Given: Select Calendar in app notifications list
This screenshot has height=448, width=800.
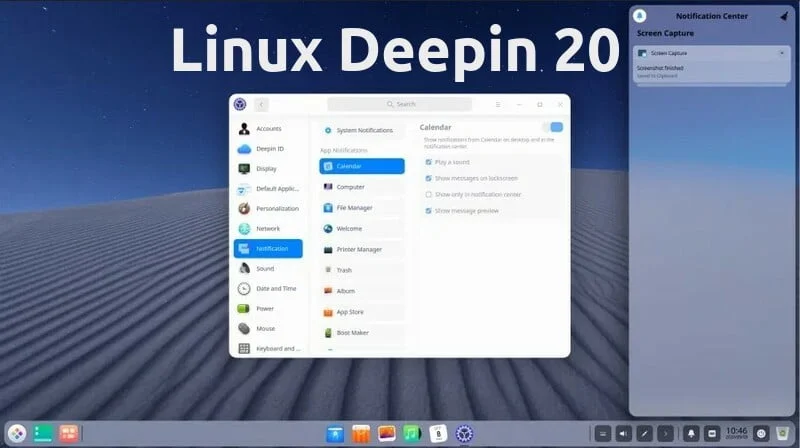Looking at the screenshot, I should click(362, 166).
